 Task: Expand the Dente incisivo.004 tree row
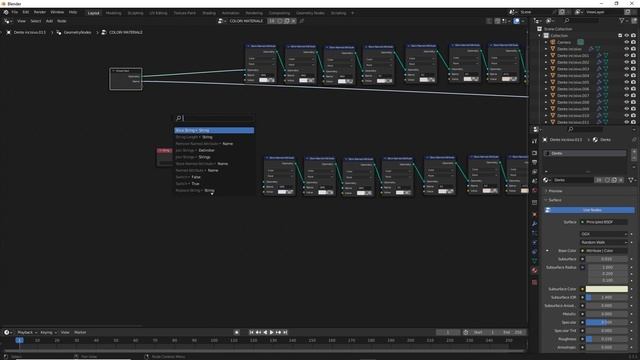click(x=546, y=76)
